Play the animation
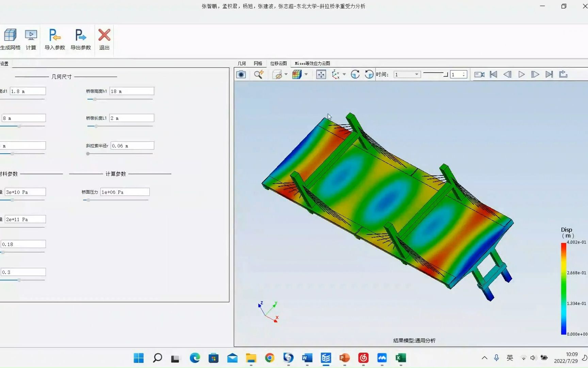This screenshot has width=588, height=368. pyautogui.click(x=521, y=74)
